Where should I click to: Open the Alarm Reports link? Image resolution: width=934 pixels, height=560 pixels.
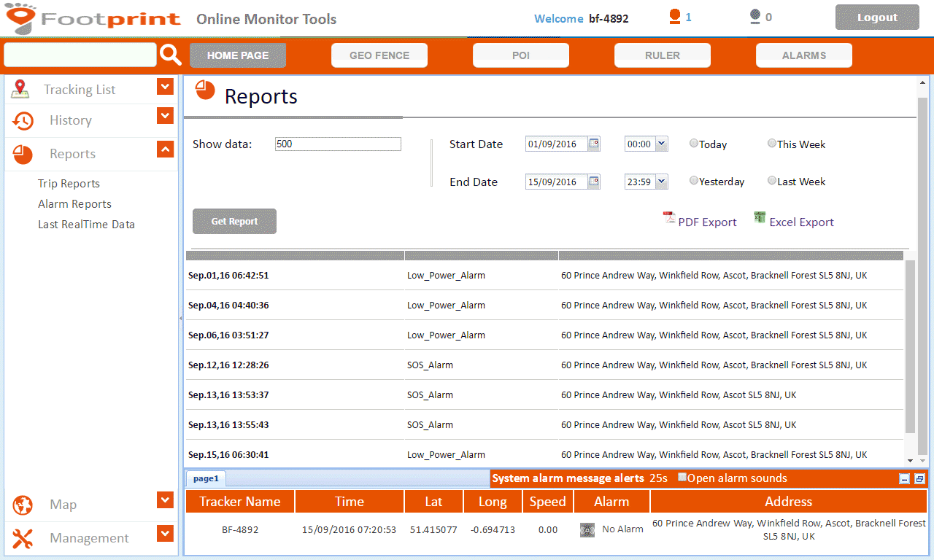(74, 204)
